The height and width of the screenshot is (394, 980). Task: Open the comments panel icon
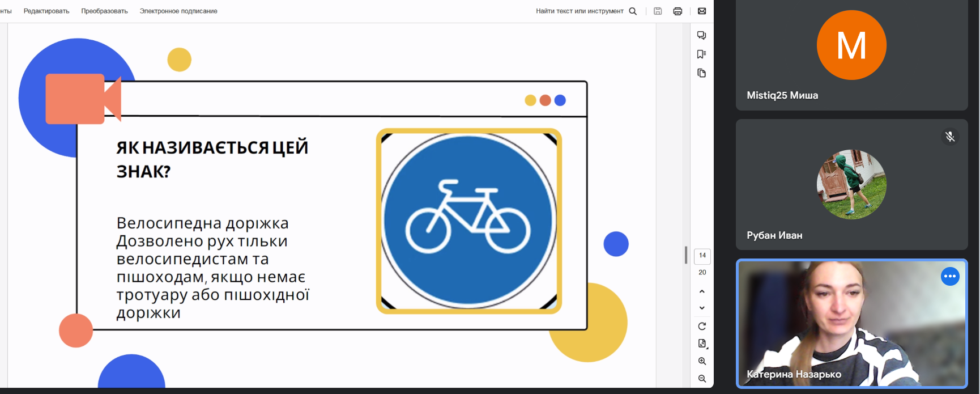(702, 36)
